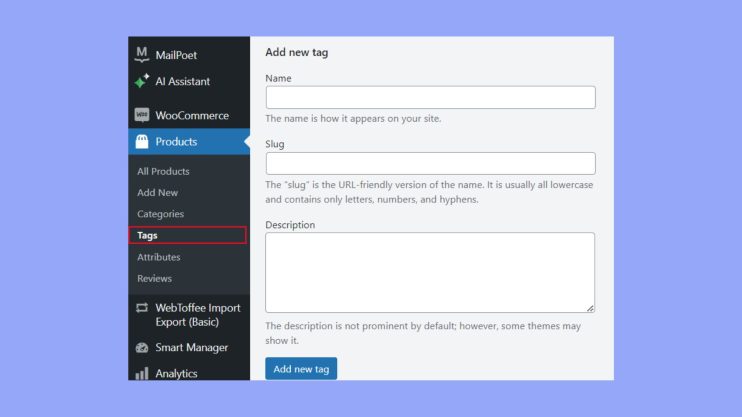The image size is (742, 417).
Task: Click the WebToffee Import Export arrows icon
Action: click(x=142, y=308)
